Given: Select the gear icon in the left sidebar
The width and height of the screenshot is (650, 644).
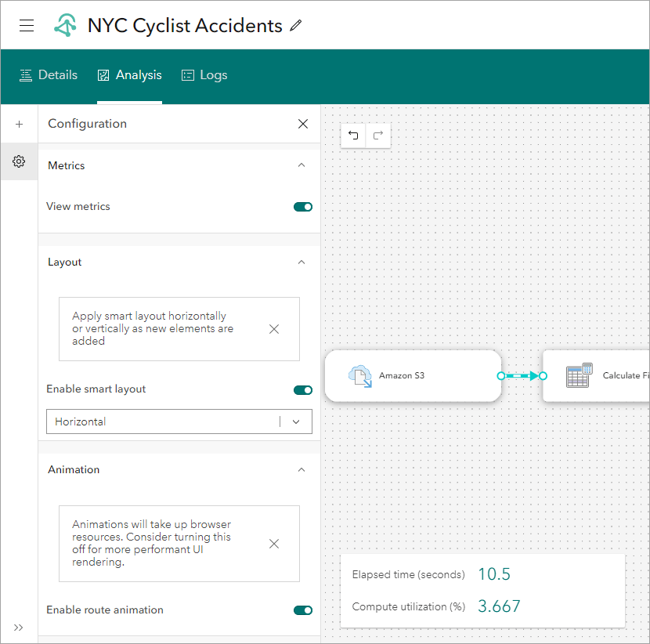Looking at the screenshot, I should (x=19, y=161).
